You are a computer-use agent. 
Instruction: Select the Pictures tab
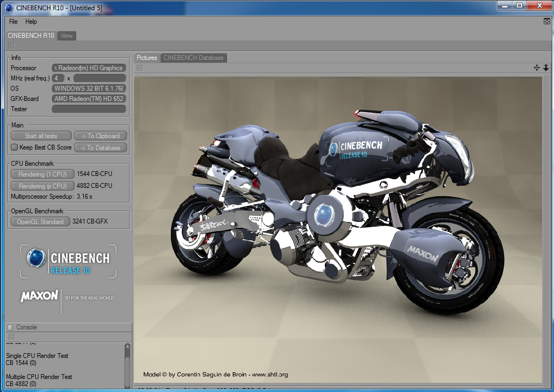tap(147, 58)
